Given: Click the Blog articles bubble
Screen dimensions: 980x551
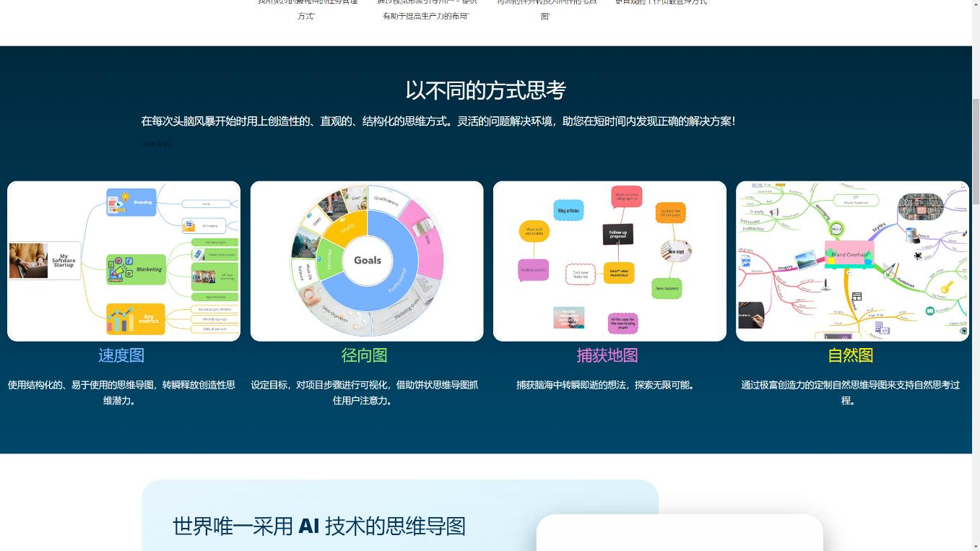Looking at the screenshot, I should 568,211.
